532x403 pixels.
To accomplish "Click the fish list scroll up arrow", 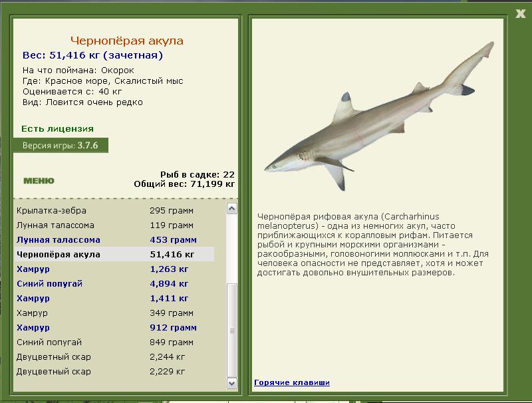I will click(231, 209).
